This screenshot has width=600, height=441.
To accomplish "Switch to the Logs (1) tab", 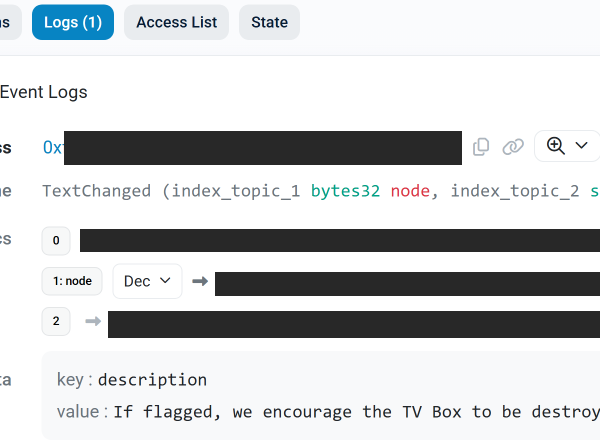I will [73, 22].
